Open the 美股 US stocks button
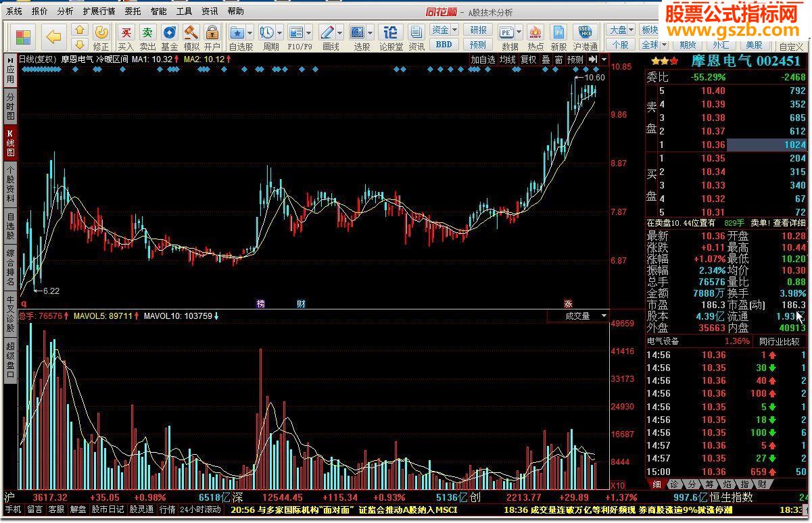The height and width of the screenshot is (523, 812). point(754,45)
